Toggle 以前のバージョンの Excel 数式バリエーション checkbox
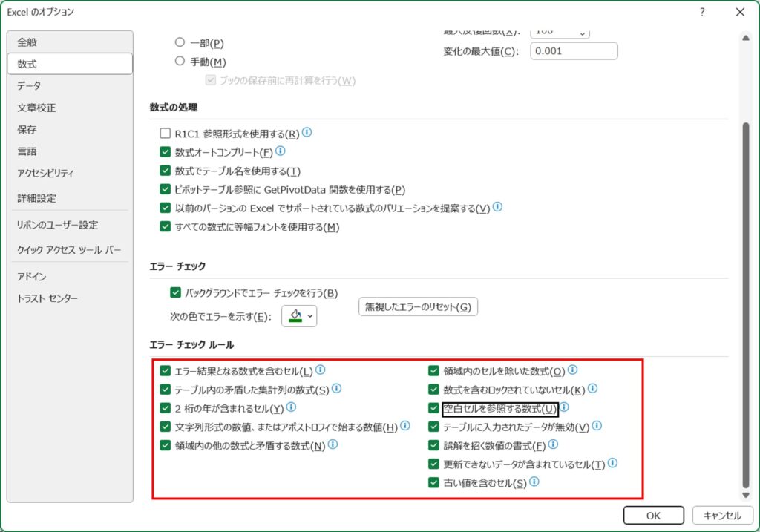This screenshot has height=532, width=760. (x=166, y=208)
